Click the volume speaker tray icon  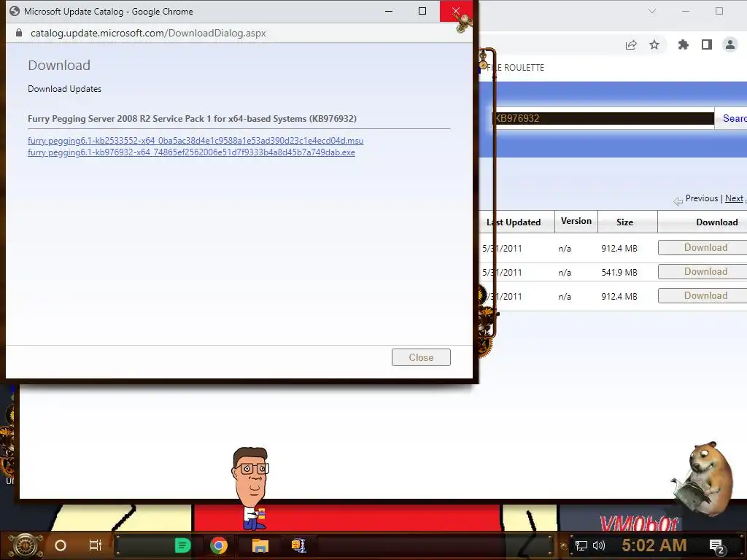coord(598,545)
